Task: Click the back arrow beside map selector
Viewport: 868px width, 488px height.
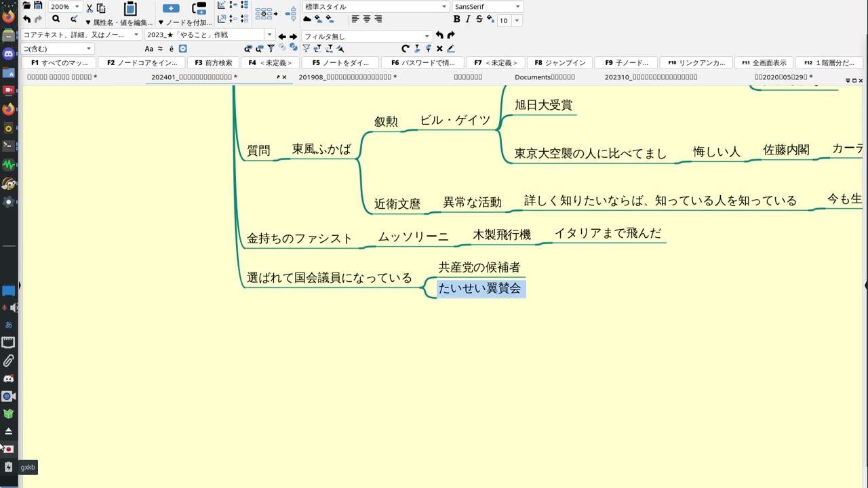Action: [282, 37]
